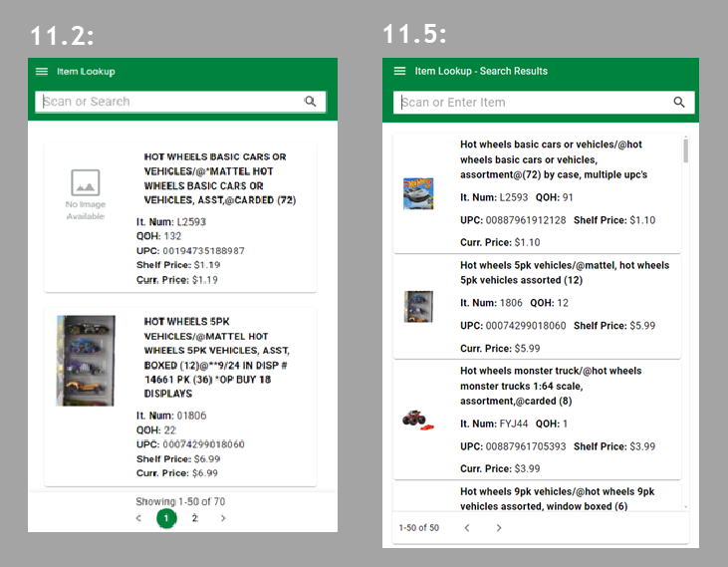Click Curr. Price $1.19 in 11.2

pos(177,280)
